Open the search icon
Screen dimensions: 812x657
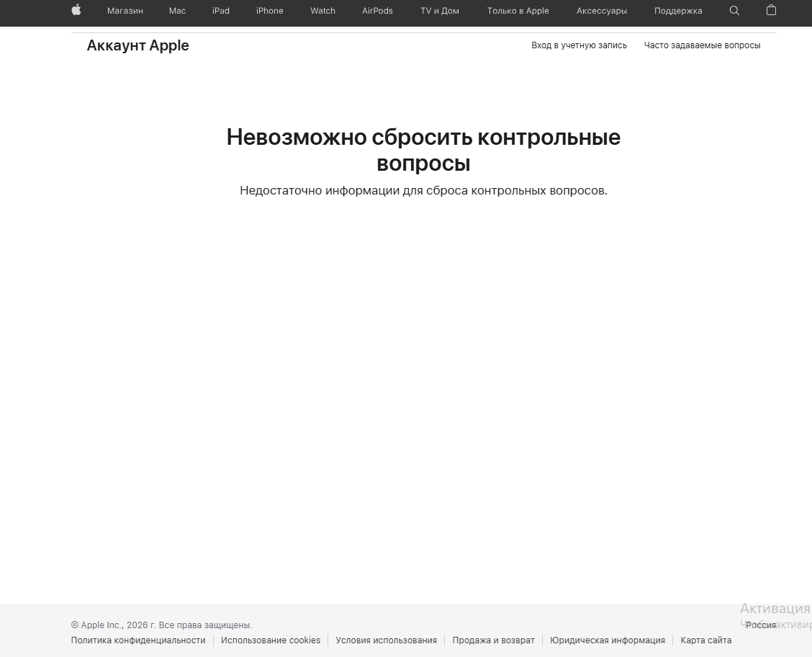(734, 11)
